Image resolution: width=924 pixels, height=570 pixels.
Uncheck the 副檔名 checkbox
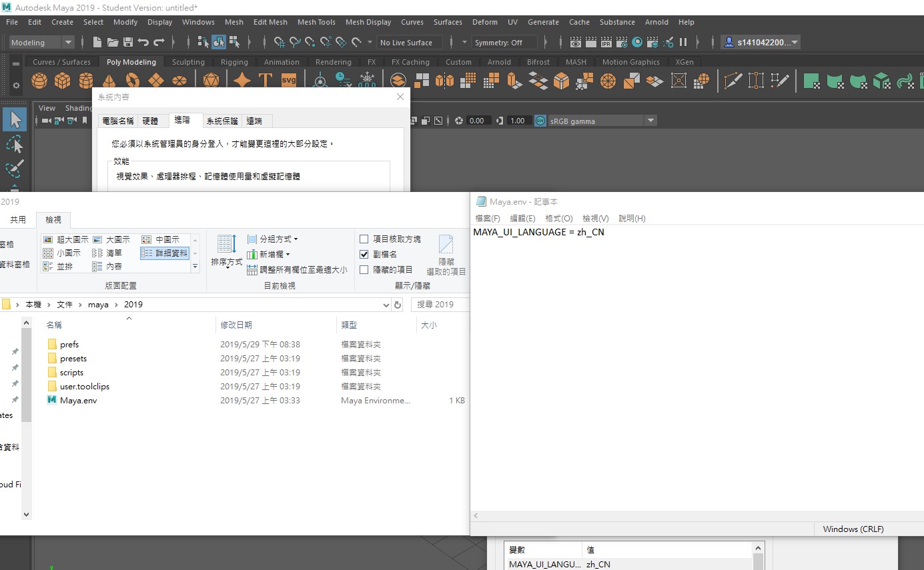pyautogui.click(x=364, y=254)
